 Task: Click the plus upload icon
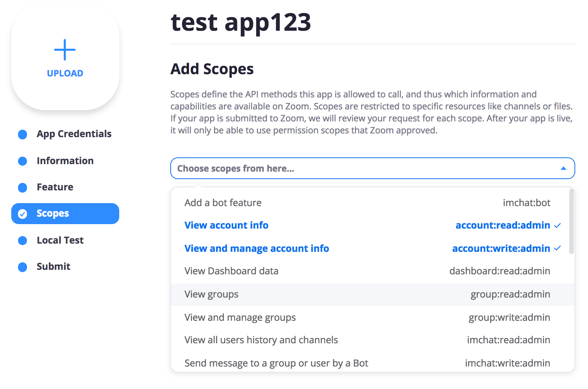[65, 50]
